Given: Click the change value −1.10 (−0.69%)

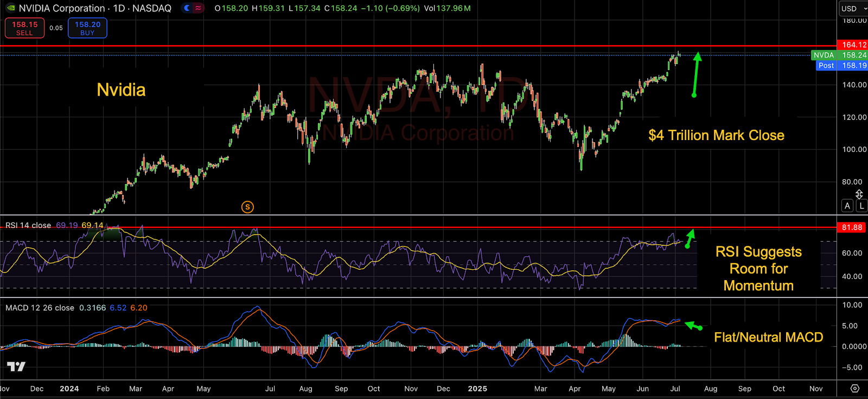Looking at the screenshot, I should pyautogui.click(x=391, y=9).
